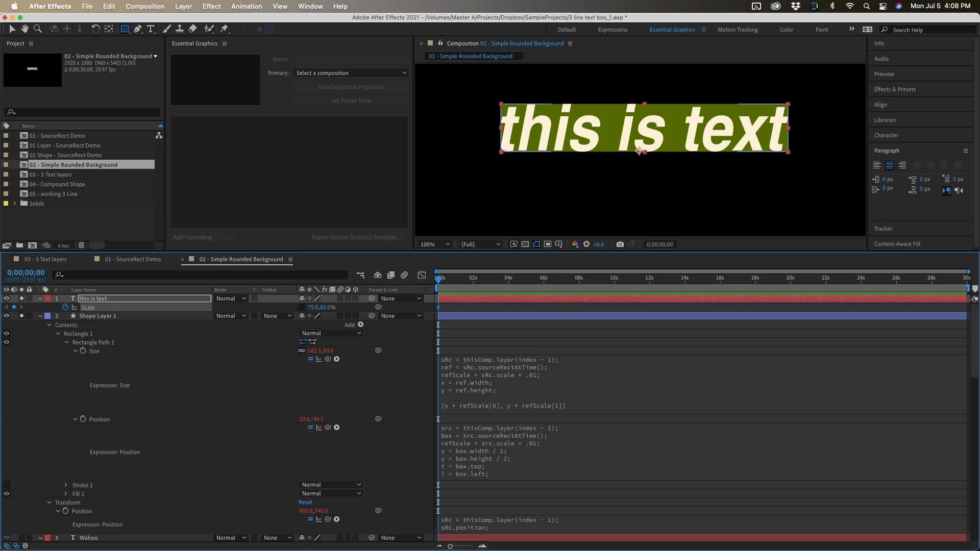Hide the 'this is text' layer
This screenshot has width=980, height=551.
pos(7,298)
